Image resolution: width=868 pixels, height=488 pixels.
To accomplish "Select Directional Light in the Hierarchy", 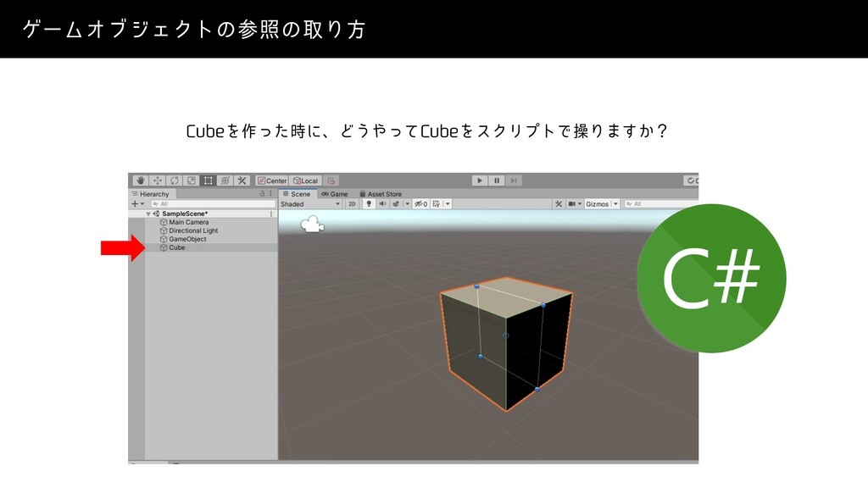I will coord(193,230).
